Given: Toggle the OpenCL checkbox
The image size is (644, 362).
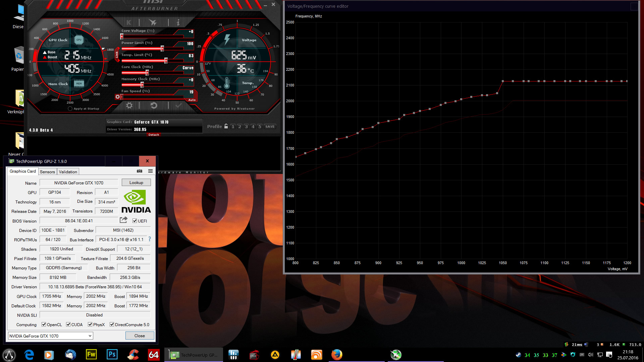Looking at the screenshot, I should (x=44, y=324).
